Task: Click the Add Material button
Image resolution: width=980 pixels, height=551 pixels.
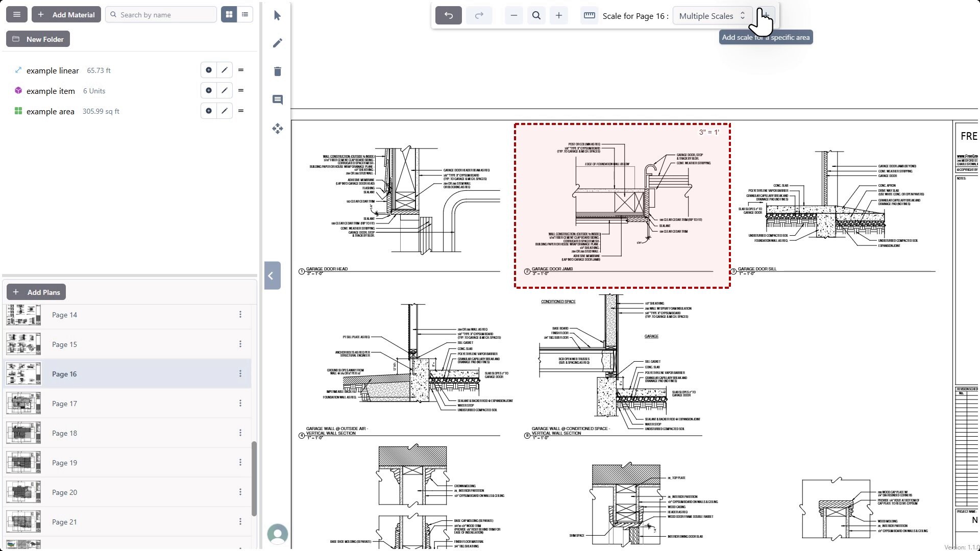Action: coord(66,15)
